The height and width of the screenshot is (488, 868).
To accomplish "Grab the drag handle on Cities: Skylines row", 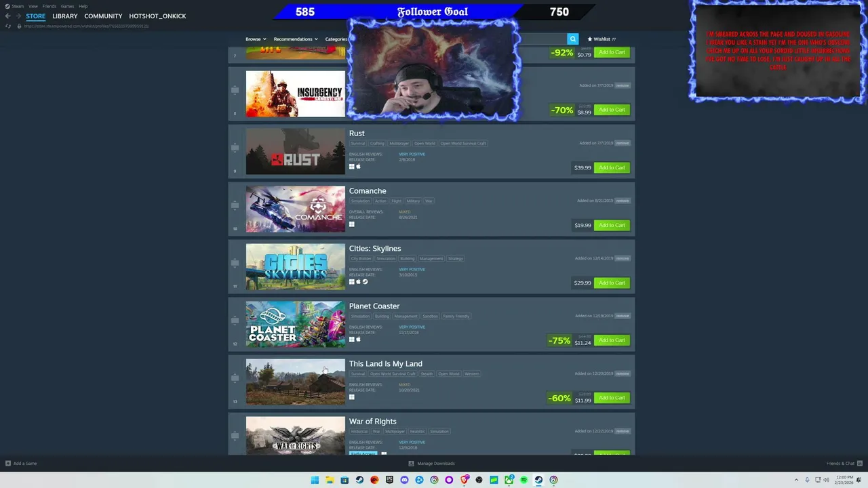I will 235,262.
